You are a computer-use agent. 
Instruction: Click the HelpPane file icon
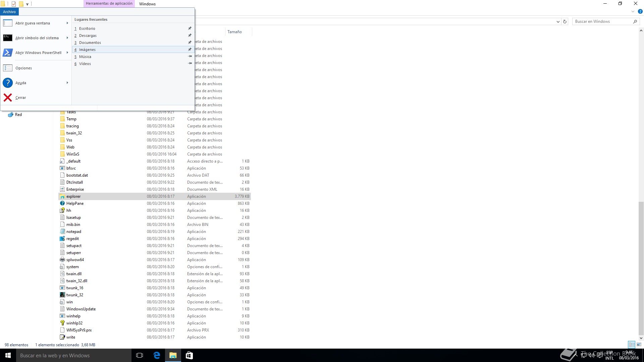[62, 203]
